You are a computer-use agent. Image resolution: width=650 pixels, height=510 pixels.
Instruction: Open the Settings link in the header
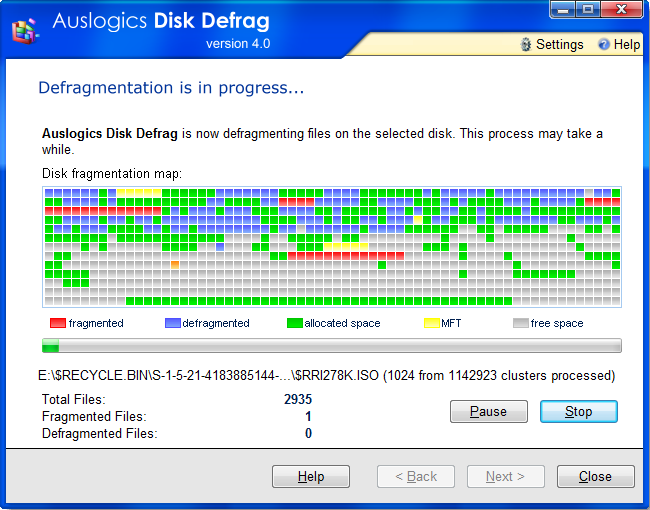click(559, 44)
